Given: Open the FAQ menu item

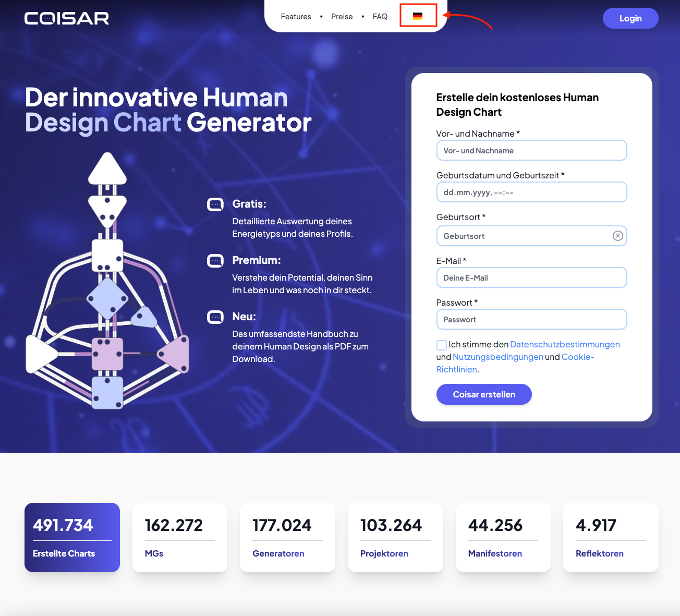Looking at the screenshot, I should [x=380, y=17].
